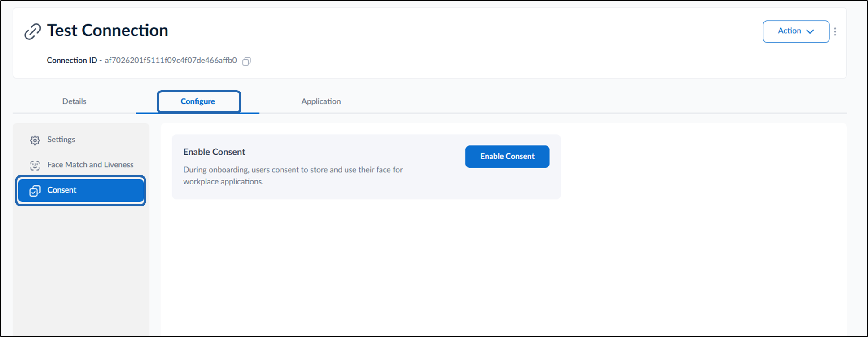
Task: Open the vertical three-dot more options menu
Action: (835, 31)
